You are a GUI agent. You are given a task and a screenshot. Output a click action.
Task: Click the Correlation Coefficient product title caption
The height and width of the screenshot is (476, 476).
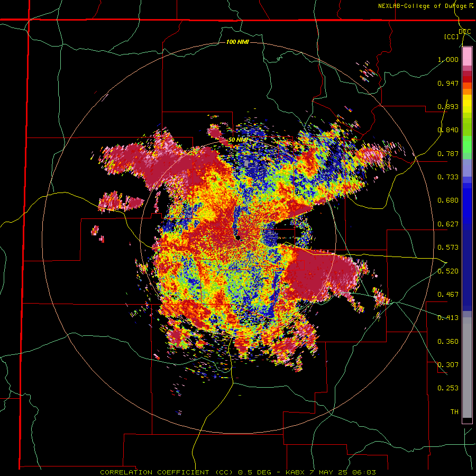point(238,472)
